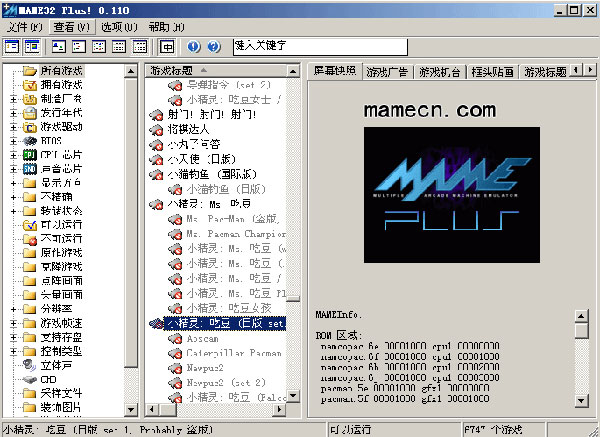Switch to details view mode
The height and width of the screenshot is (437, 600).
pyautogui.click(x=119, y=47)
